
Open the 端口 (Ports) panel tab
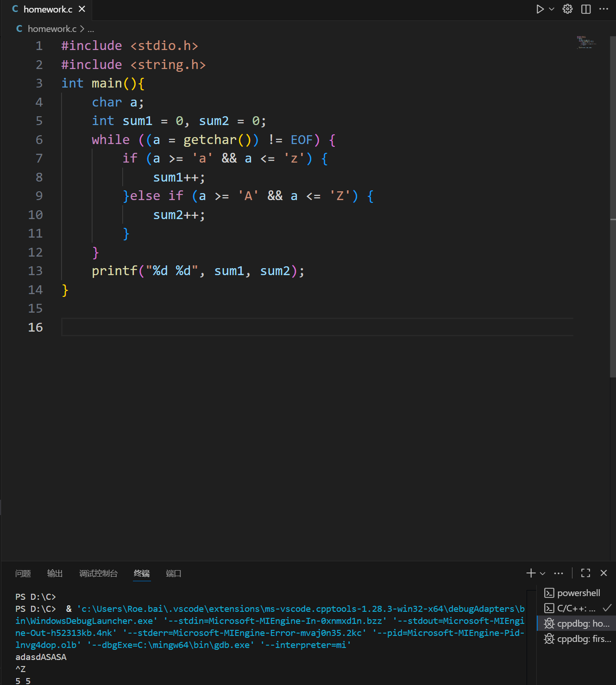(x=173, y=573)
